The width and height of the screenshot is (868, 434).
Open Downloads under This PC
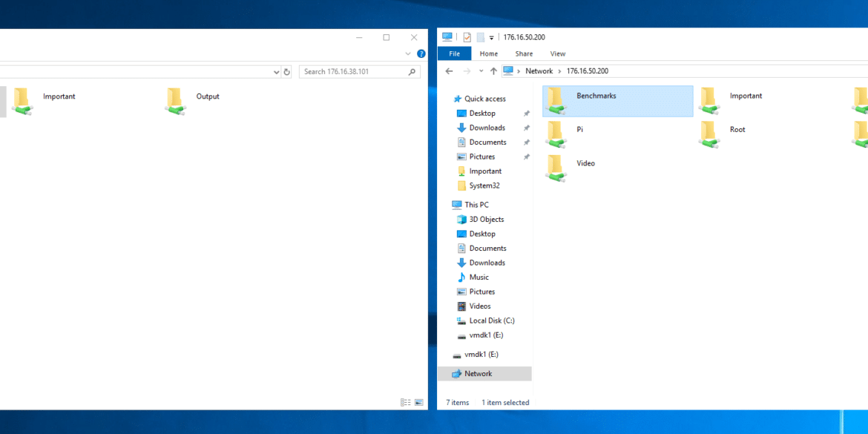[487, 263]
